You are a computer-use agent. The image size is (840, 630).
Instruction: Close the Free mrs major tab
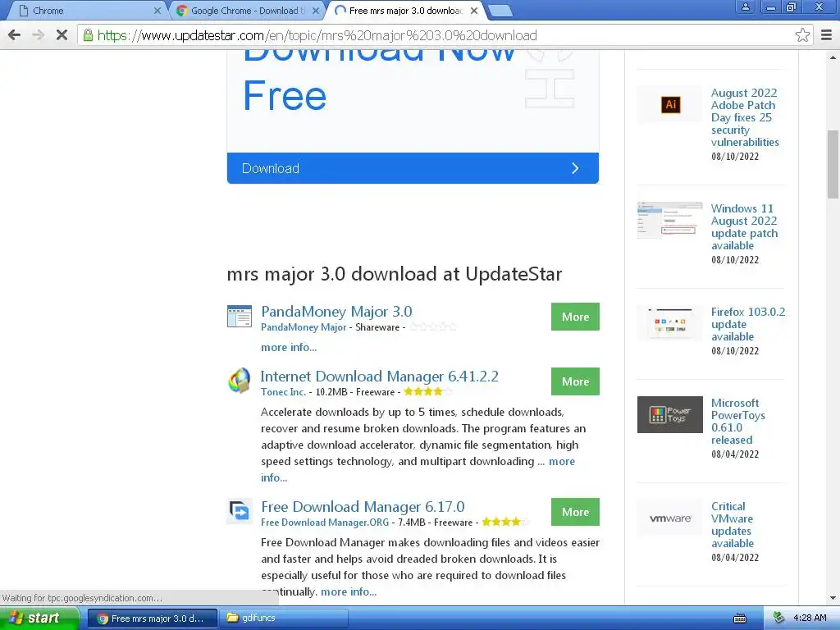[474, 10]
